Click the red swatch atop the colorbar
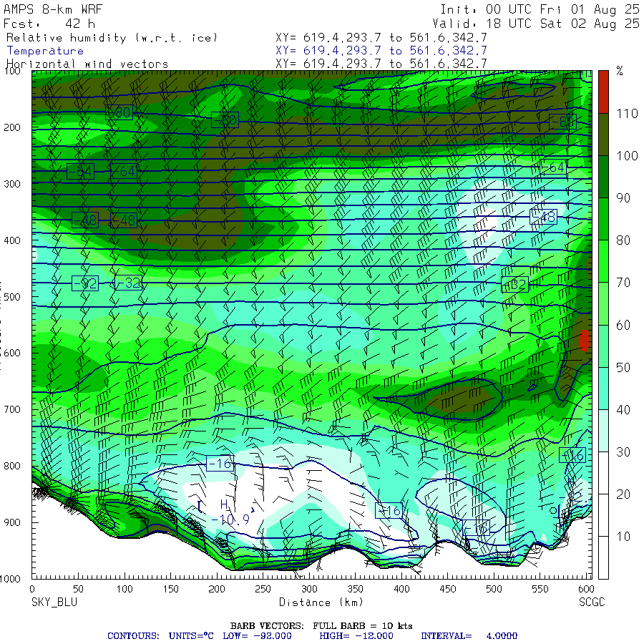The height and width of the screenshot is (644, 644). [603, 92]
